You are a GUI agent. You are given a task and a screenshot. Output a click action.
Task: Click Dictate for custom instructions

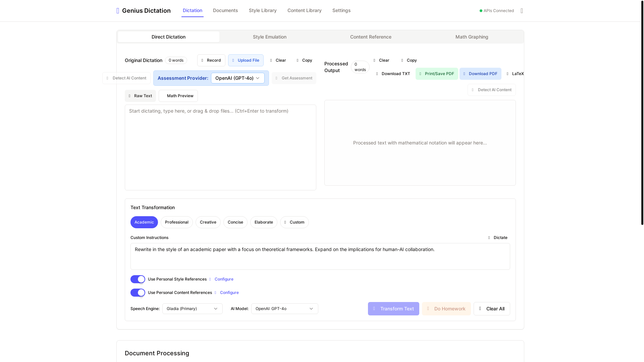(x=497, y=238)
